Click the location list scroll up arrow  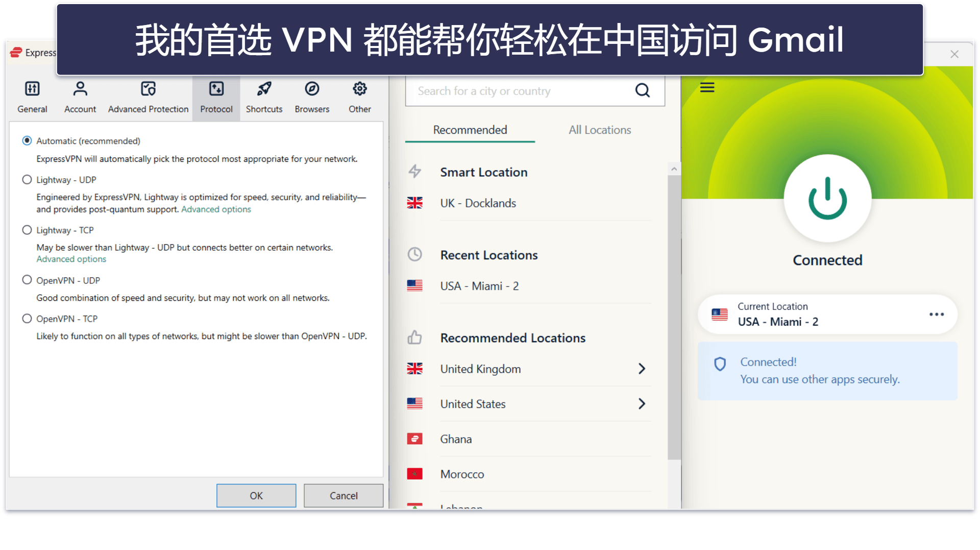[674, 169]
